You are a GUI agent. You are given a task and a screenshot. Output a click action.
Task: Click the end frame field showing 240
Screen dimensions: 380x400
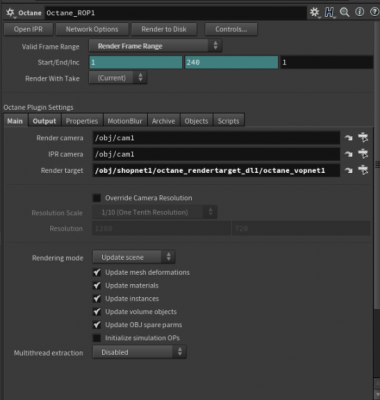[x=231, y=62]
